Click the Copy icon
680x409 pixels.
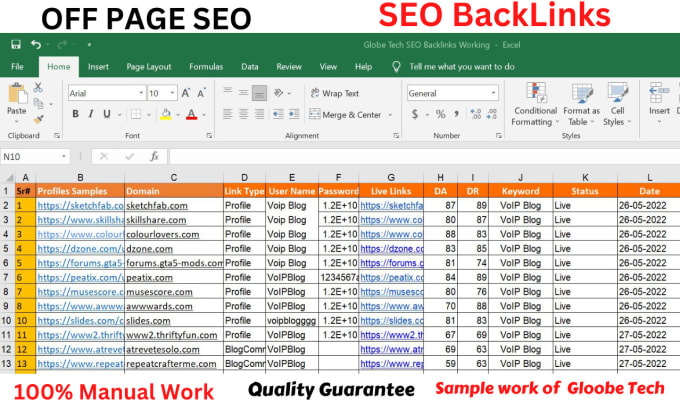[39, 103]
